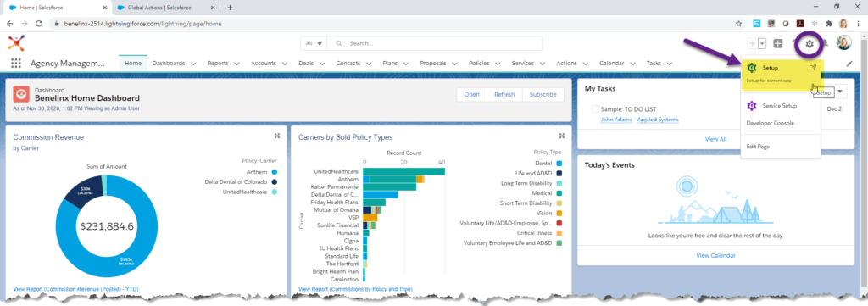Viewport: 868px width, 306px height.
Task: Expand the Commission Revenue chart
Action: point(277,136)
